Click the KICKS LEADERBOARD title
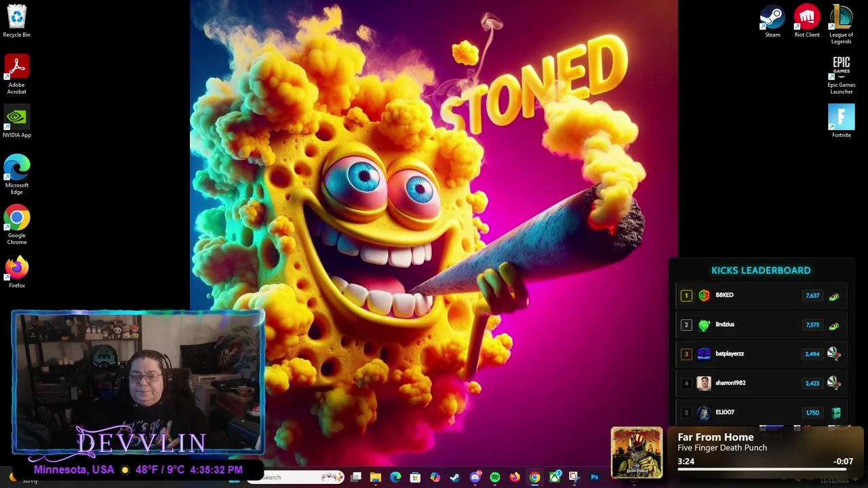Screen dimensions: 868x488 [x=761, y=270]
